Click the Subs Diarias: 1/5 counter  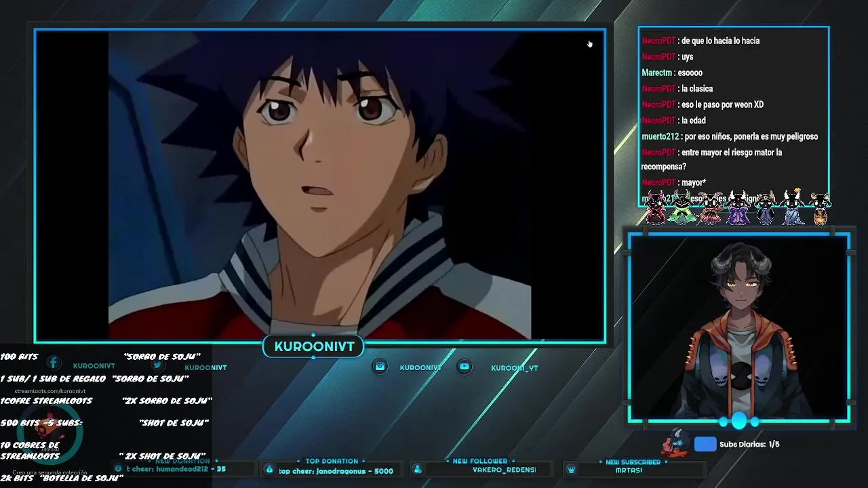(x=749, y=444)
